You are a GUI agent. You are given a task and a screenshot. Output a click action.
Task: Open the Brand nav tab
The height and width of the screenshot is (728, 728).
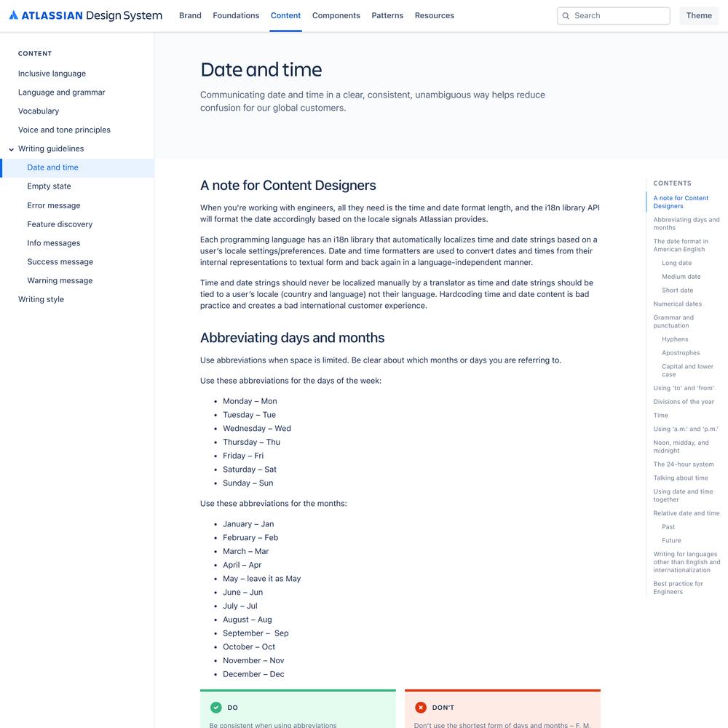[x=190, y=15]
